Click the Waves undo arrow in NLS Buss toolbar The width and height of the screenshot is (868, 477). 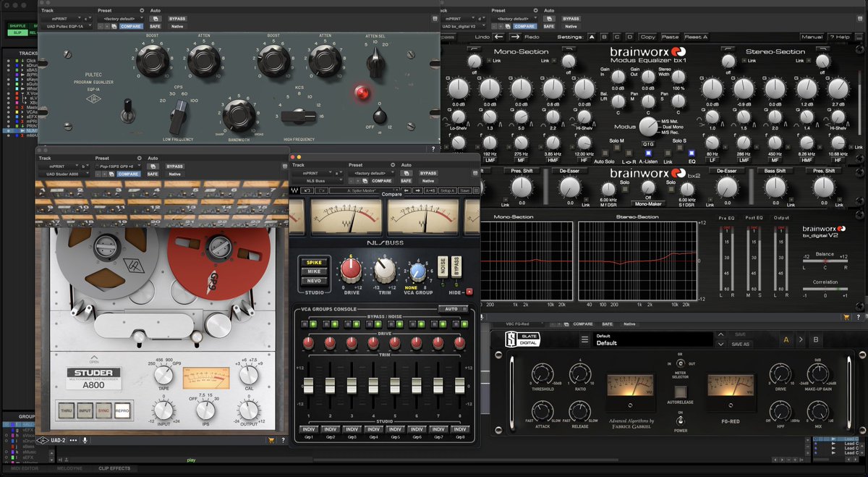coord(307,190)
